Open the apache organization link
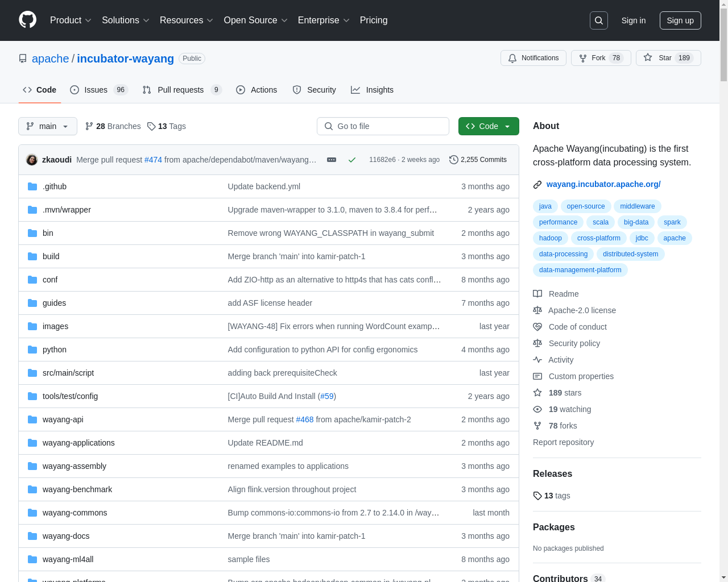The image size is (728, 582). point(51,59)
